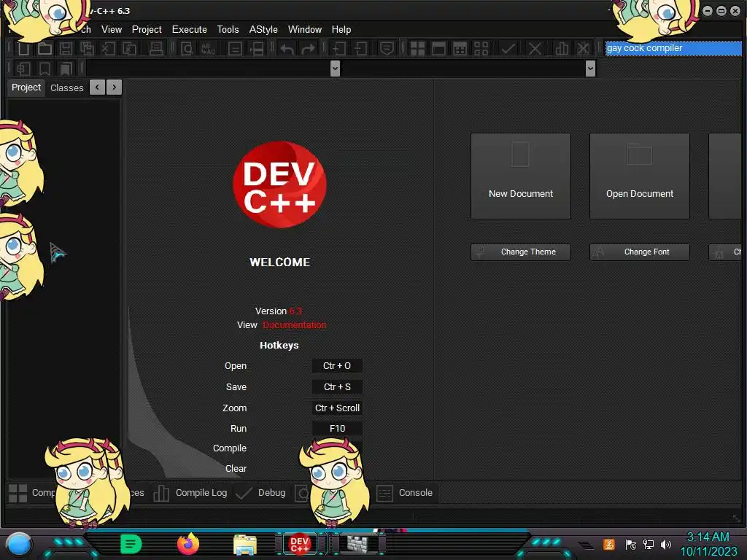This screenshot has width=747, height=560.
Task: Click the New Document tile
Action: (521, 176)
